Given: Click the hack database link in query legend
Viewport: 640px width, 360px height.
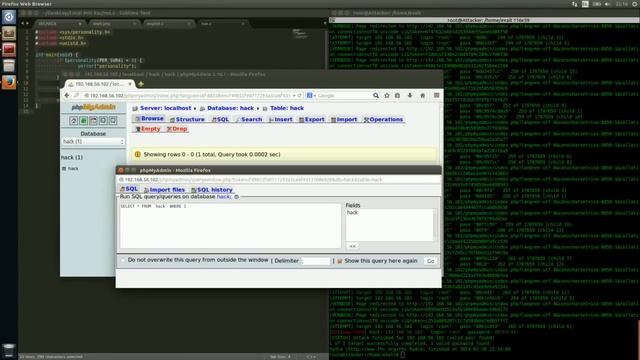Looking at the screenshot, I should pyautogui.click(x=224, y=197).
